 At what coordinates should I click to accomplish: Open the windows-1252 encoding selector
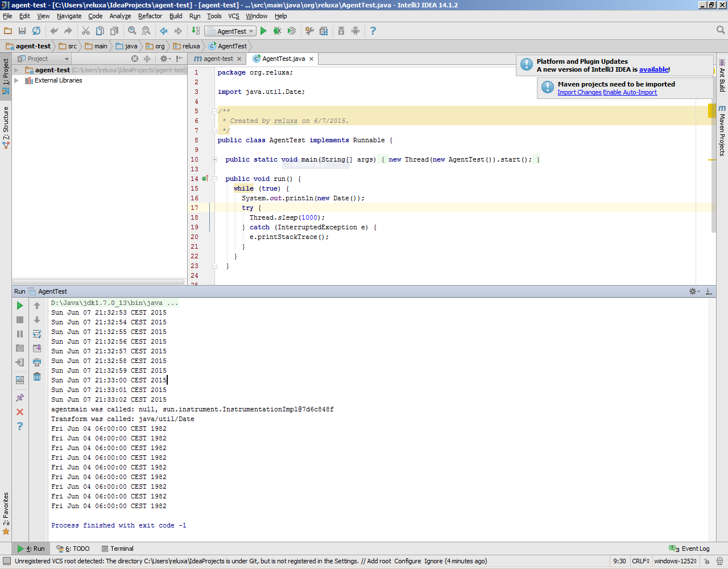676,561
